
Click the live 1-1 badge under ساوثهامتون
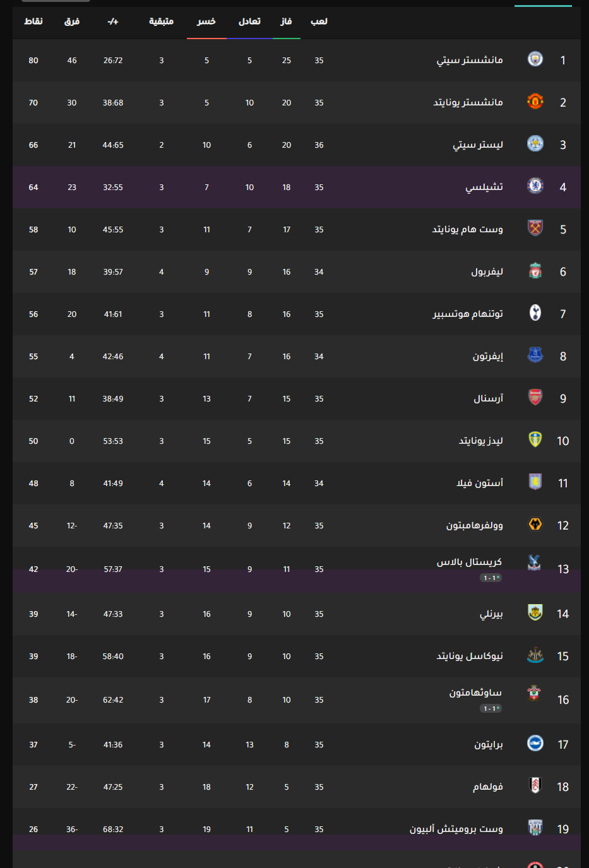point(491,708)
